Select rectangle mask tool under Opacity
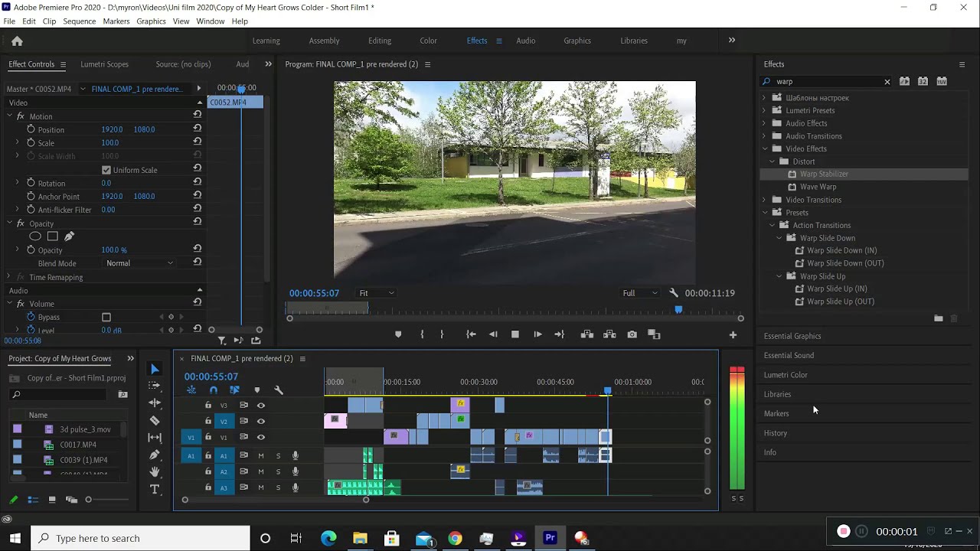980x551 pixels. click(x=53, y=236)
